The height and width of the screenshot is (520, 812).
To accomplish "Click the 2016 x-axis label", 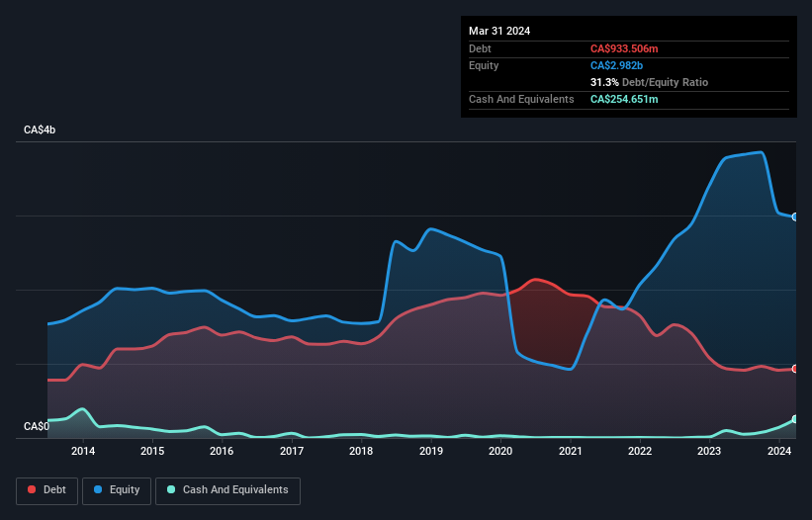I will point(222,451).
